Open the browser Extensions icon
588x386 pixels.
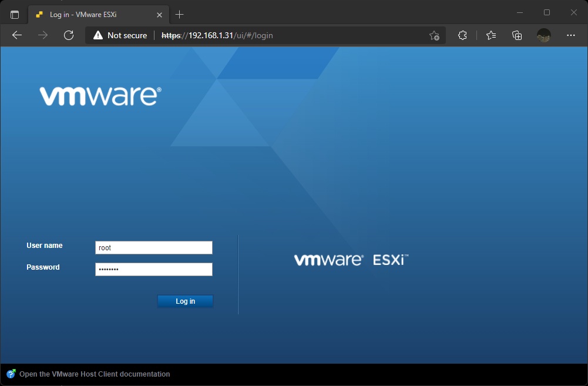pyautogui.click(x=462, y=35)
